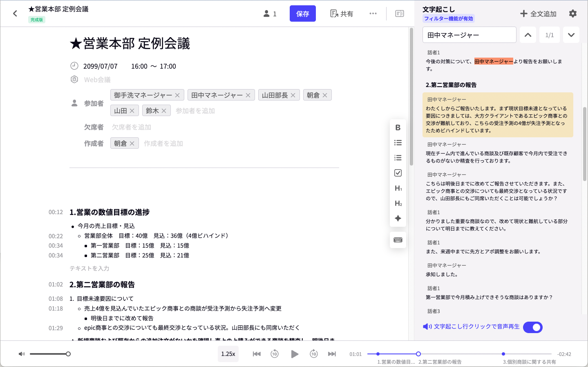Click timestamp 01:02

56,284
